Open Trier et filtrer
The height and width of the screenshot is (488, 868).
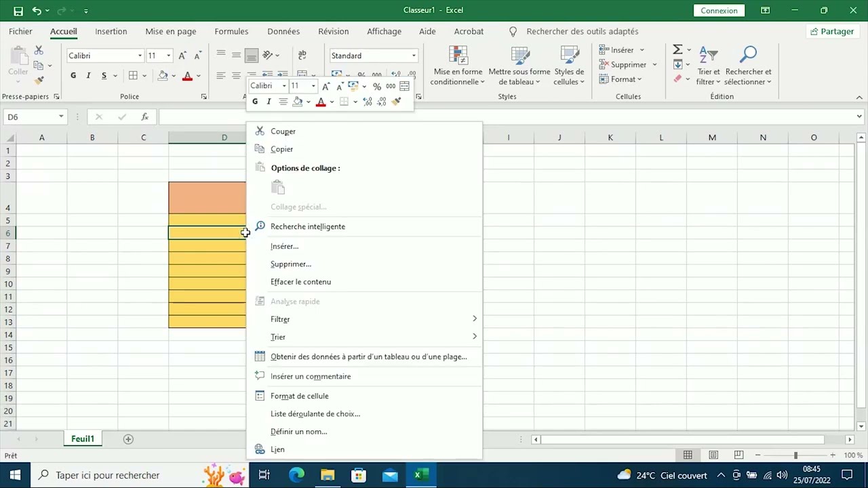click(709, 66)
